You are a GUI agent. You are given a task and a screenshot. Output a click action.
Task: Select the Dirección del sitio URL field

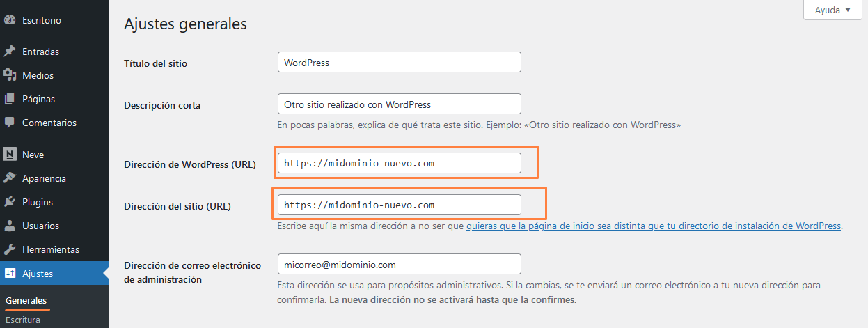pos(399,205)
